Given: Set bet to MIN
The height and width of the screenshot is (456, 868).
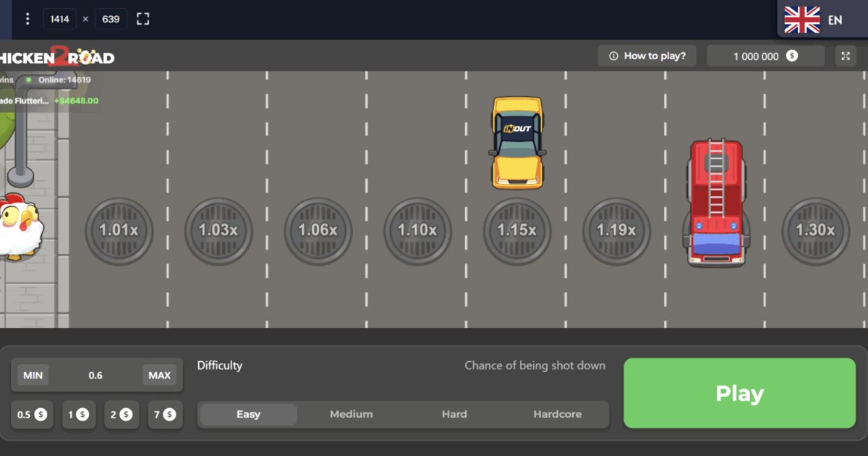Looking at the screenshot, I should point(33,375).
